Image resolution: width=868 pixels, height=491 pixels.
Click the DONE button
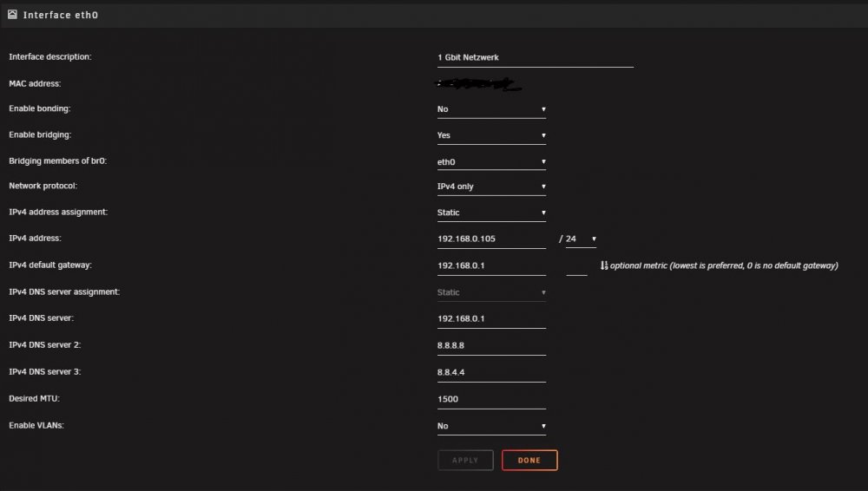click(x=529, y=460)
